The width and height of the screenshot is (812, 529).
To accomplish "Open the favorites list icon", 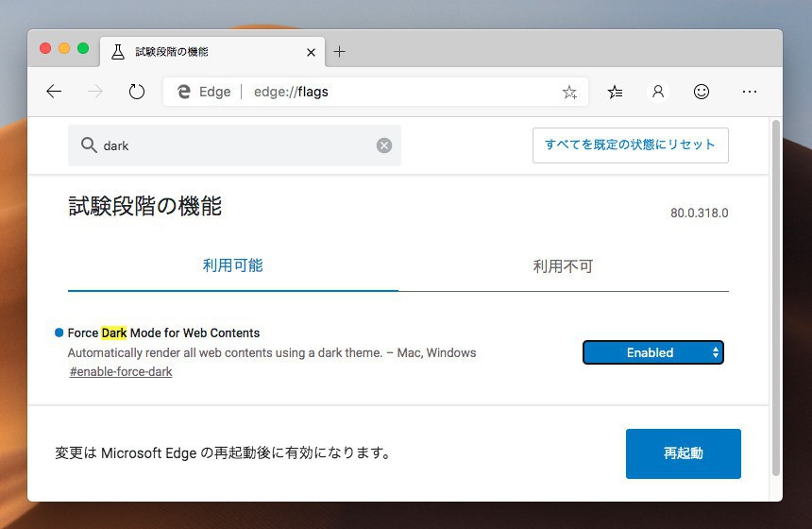I will (616, 93).
